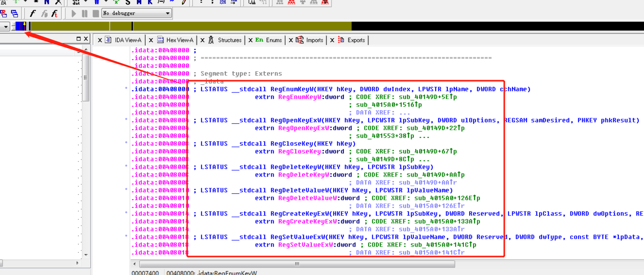The image size is (644, 275).
Task: Select the RegOpenKeyExW extrn name
Action: pyautogui.click(x=304, y=128)
